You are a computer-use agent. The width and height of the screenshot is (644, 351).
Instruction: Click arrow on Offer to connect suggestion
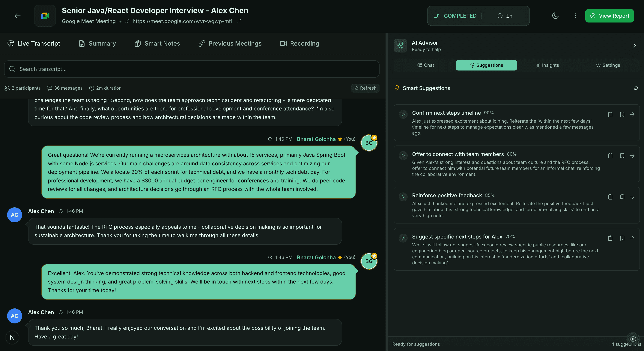632,156
